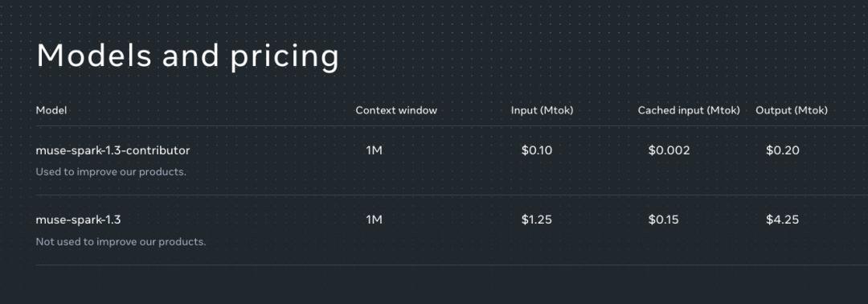The height and width of the screenshot is (304, 868).
Task: Click the 1M context value for muse-spark-1.3
Action: pos(375,220)
